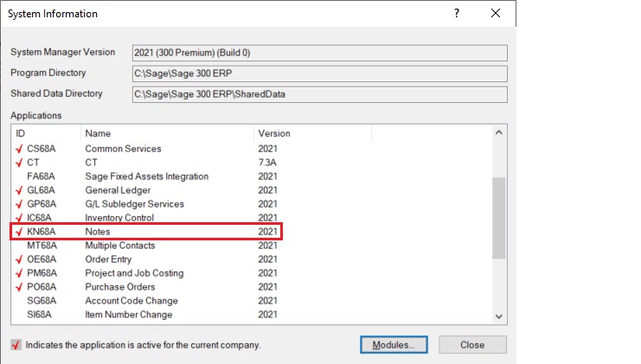The image size is (641, 364).
Task: Click the Shared Data Directory field
Action: tap(320, 94)
